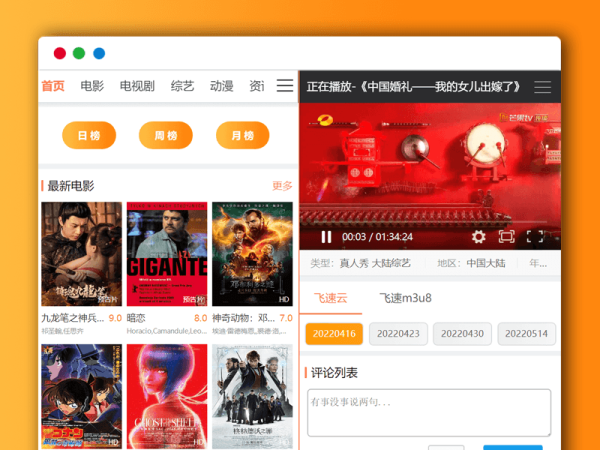
Task: Select the 首页 tab
Action: click(x=53, y=86)
